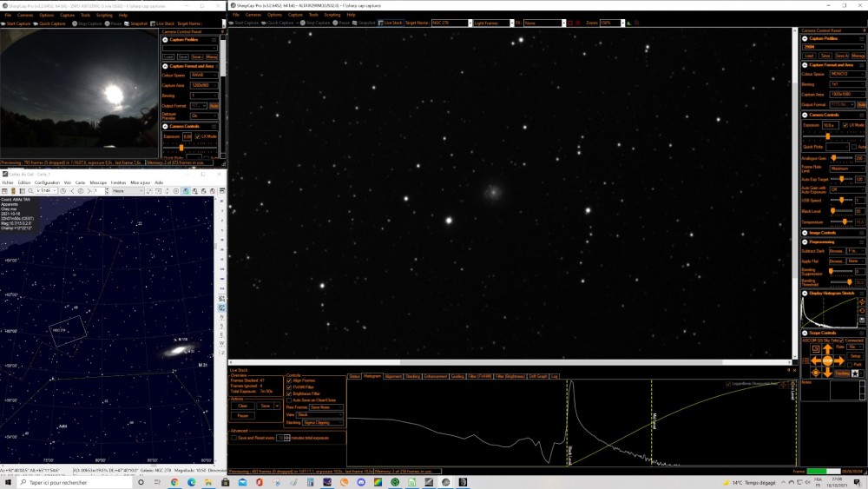
Task: Switch to the Enhancement tab
Action: pos(436,376)
